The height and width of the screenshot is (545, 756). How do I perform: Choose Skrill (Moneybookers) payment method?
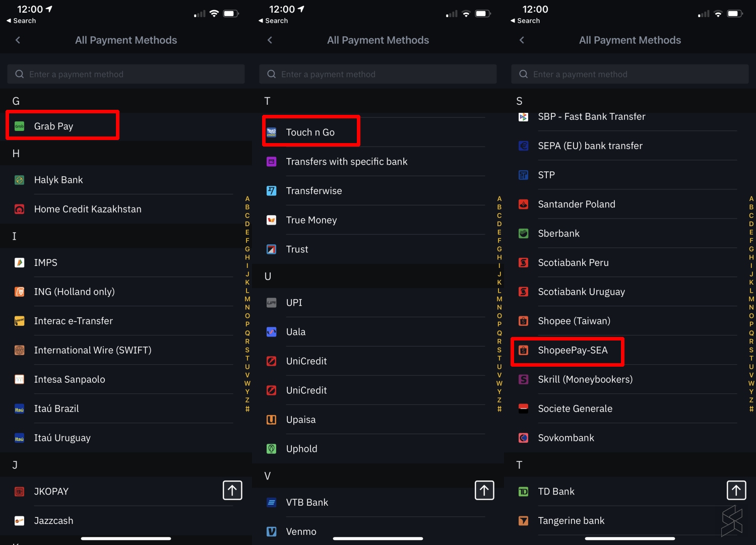point(585,379)
